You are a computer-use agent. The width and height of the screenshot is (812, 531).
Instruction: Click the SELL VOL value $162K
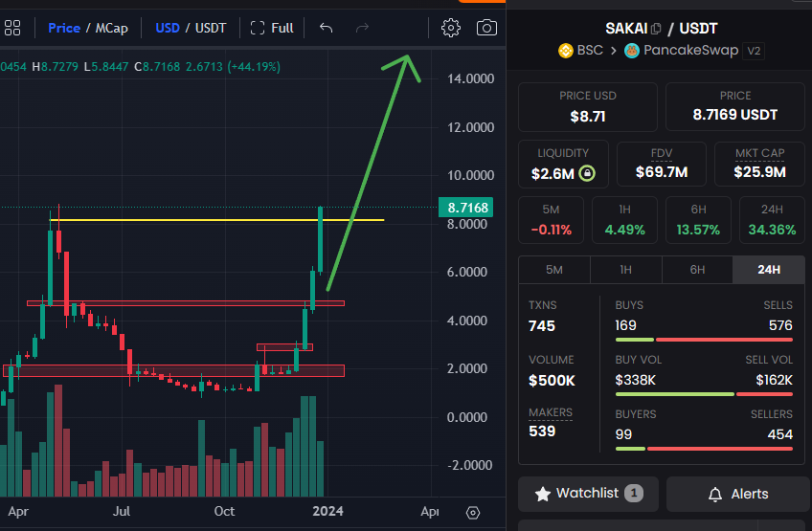click(774, 381)
